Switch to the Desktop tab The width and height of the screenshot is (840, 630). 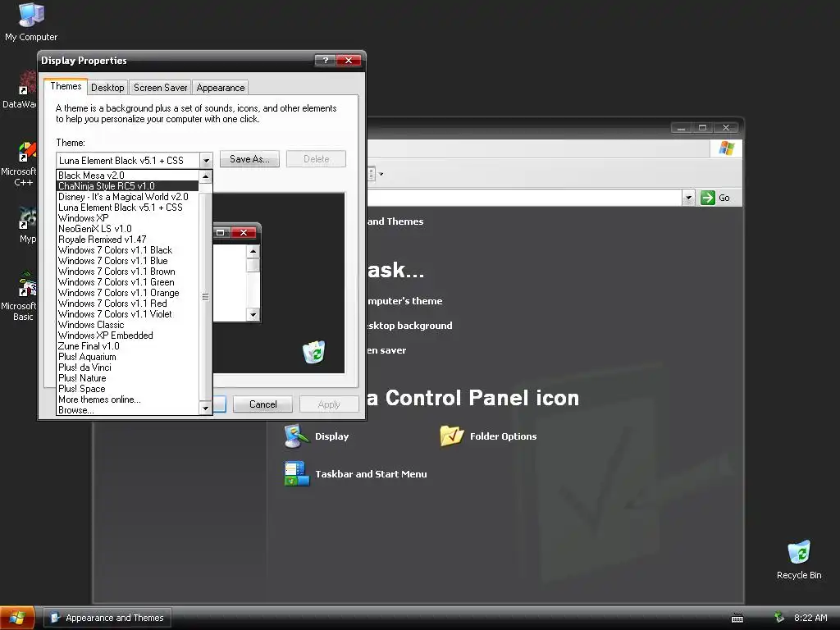107,87
